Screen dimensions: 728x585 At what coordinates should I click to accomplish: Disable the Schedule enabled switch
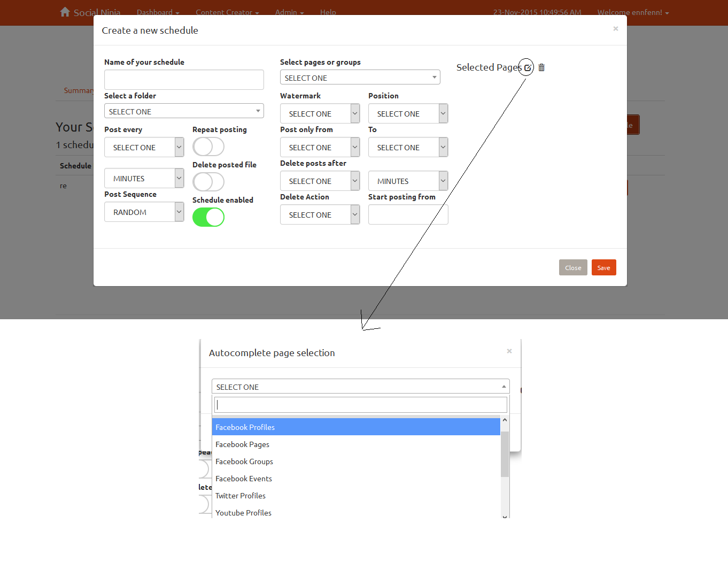[208, 217]
